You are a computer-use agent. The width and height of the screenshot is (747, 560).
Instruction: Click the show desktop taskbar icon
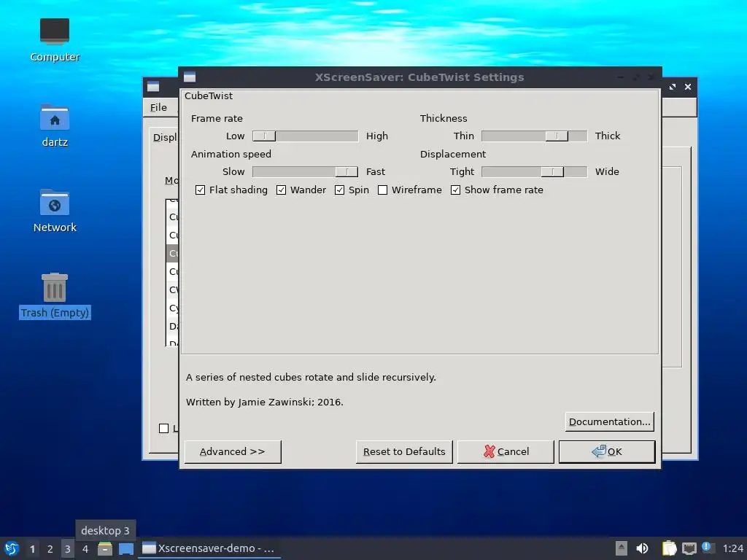pos(125,549)
